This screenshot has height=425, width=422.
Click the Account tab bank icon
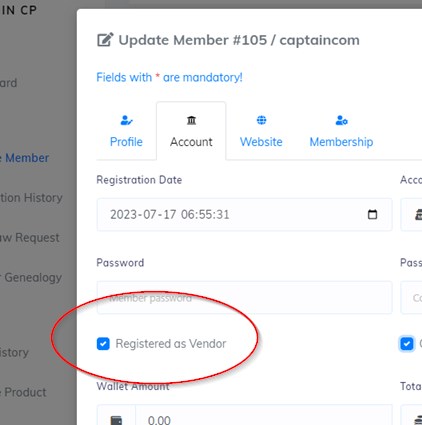191,120
